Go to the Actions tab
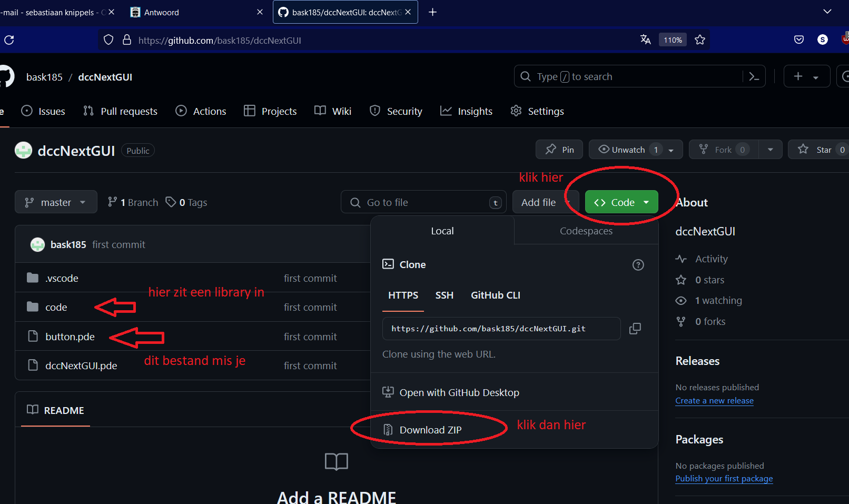Viewport: 849px width, 504px height. coord(201,111)
